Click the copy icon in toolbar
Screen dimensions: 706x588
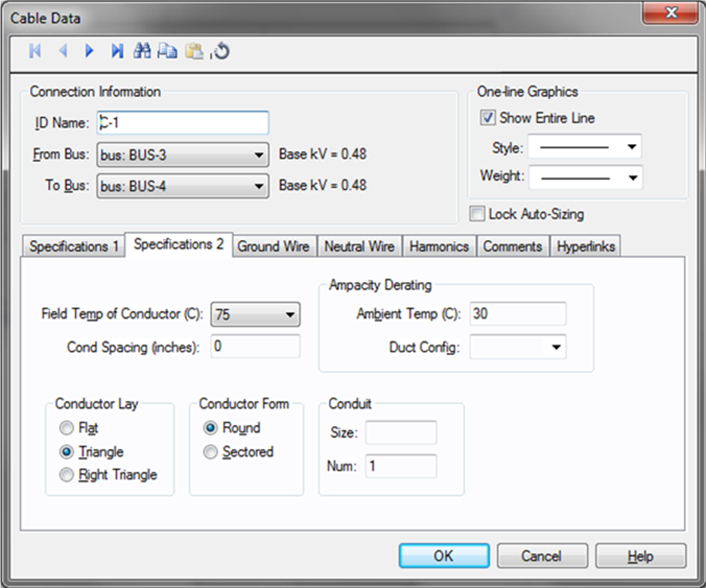(x=168, y=51)
